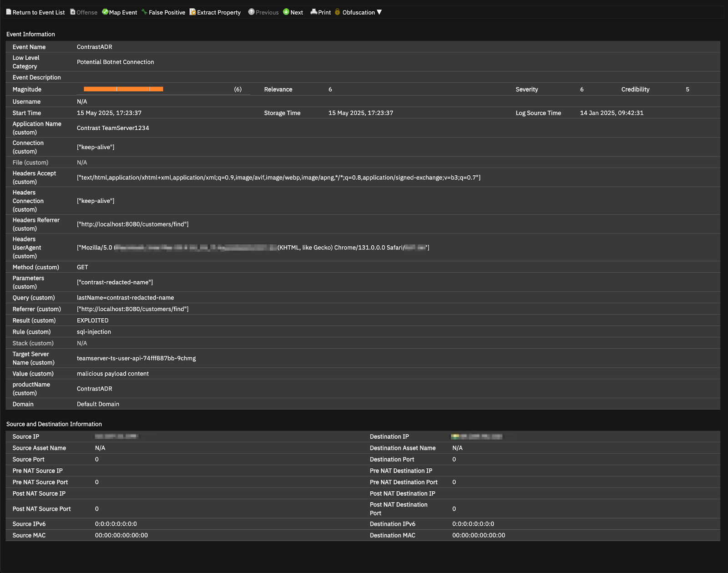The width and height of the screenshot is (728, 573).
Task: Click the Obfuscation padlock icon
Action: 338,12
